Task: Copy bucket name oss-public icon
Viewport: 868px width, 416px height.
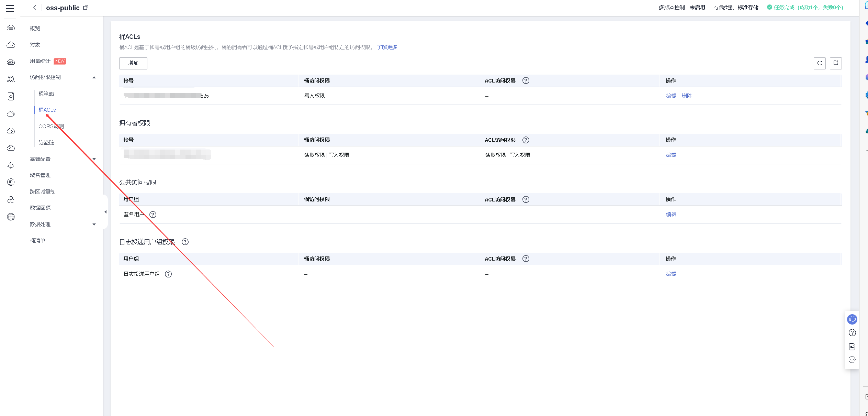Action: coord(86,8)
